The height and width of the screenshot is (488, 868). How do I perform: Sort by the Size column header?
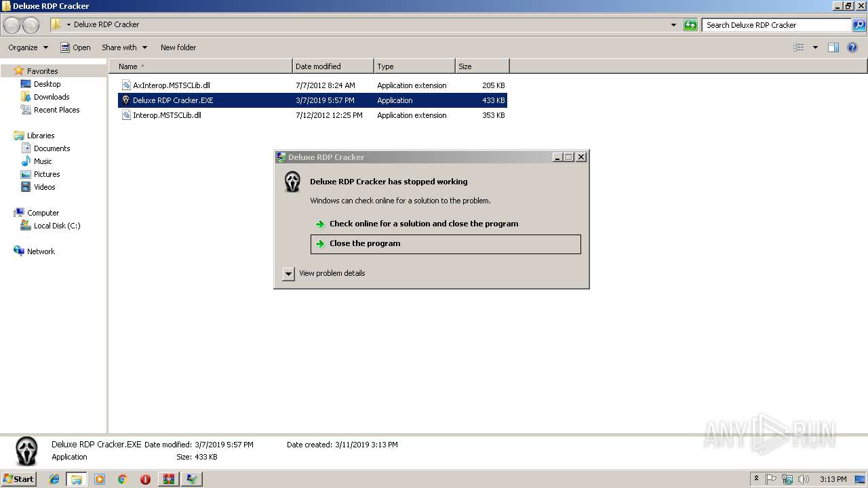482,66
